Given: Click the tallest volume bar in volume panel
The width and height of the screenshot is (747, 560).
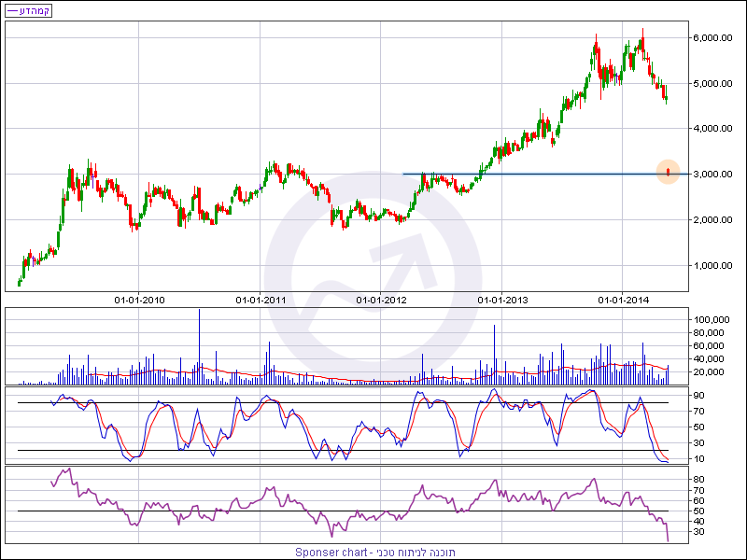Looking at the screenshot, I should pyautogui.click(x=199, y=345).
